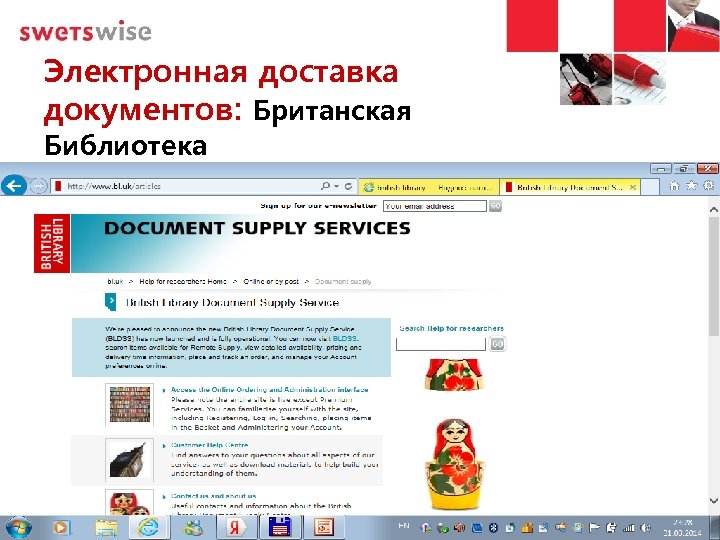Screen dimensions: 720x540
Task: Open the Customer Help Centre link
Action: 209,445
